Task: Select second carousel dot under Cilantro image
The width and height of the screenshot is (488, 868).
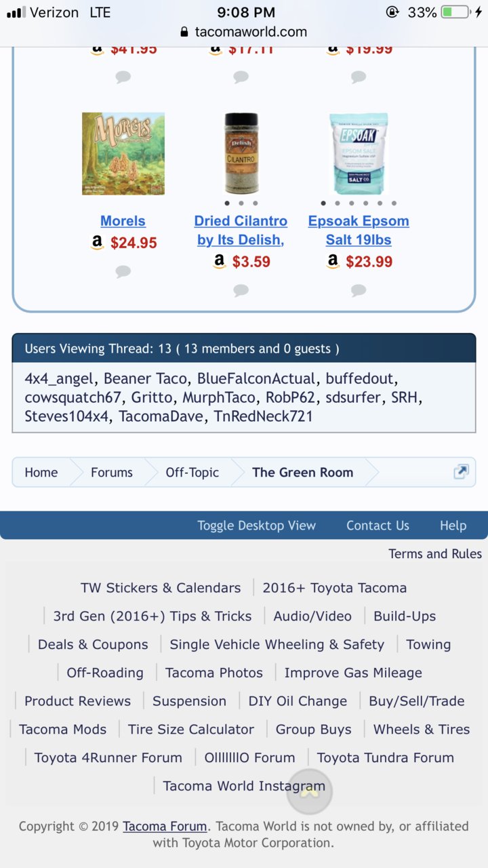Action: [x=241, y=203]
